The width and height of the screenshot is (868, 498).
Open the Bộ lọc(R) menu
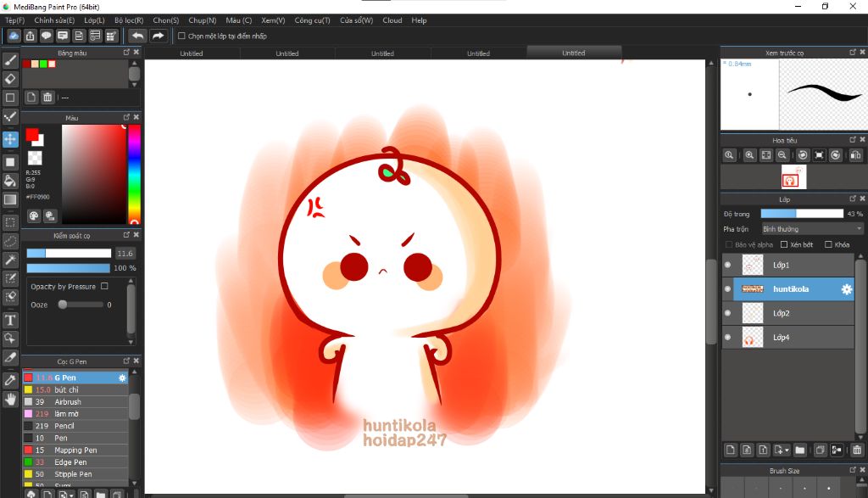click(x=129, y=20)
